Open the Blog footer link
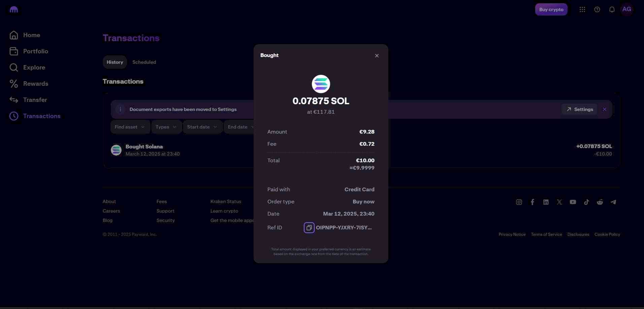This screenshot has width=644, height=309. [x=107, y=220]
